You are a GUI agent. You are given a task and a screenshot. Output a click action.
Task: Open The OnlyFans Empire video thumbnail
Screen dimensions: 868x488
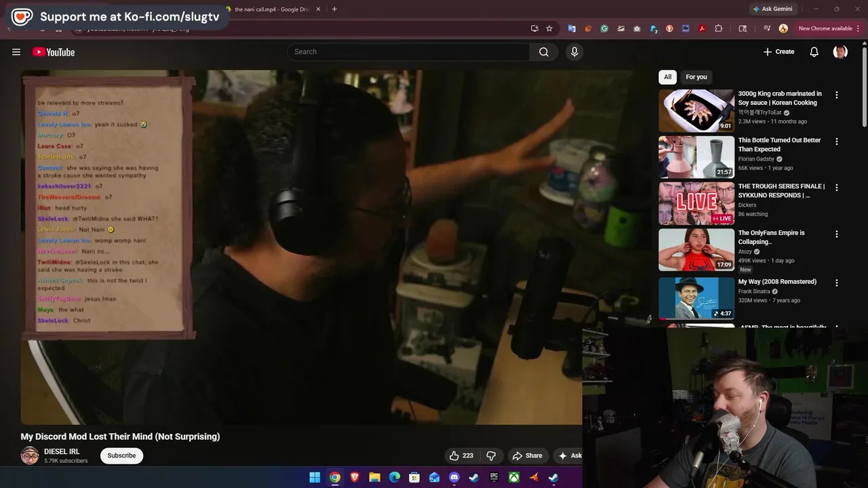696,250
